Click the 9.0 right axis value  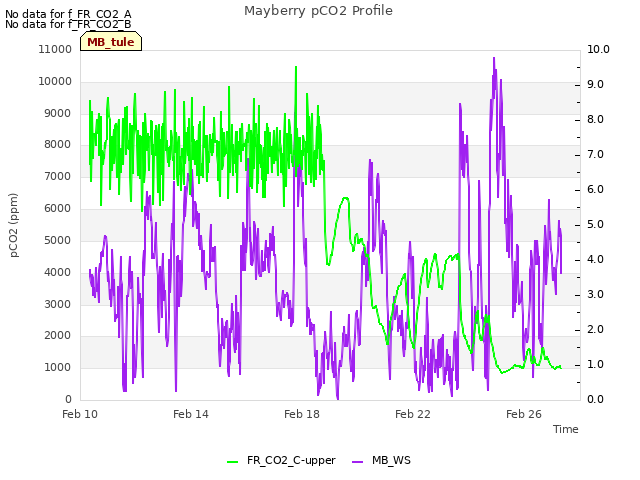click(596, 84)
